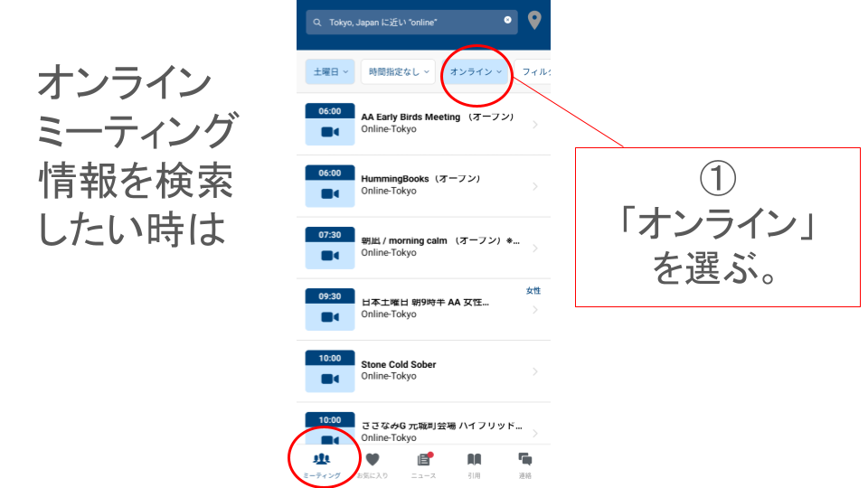
Task: Clear the search field text
Action: pyautogui.click(x=507, y=21)
